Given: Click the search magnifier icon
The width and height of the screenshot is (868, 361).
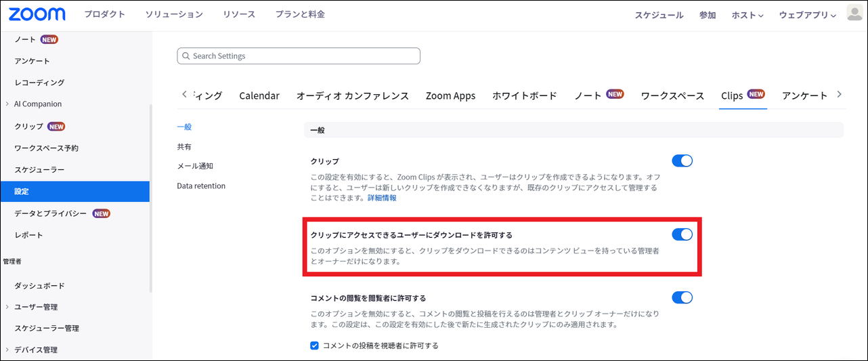Looking at the screenshot, I should [x=186, y=56].
